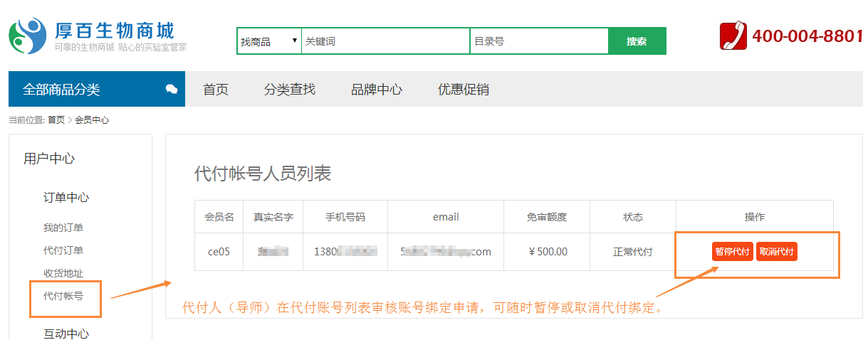Select 收货地址 in the sidebar

(63, 273)
